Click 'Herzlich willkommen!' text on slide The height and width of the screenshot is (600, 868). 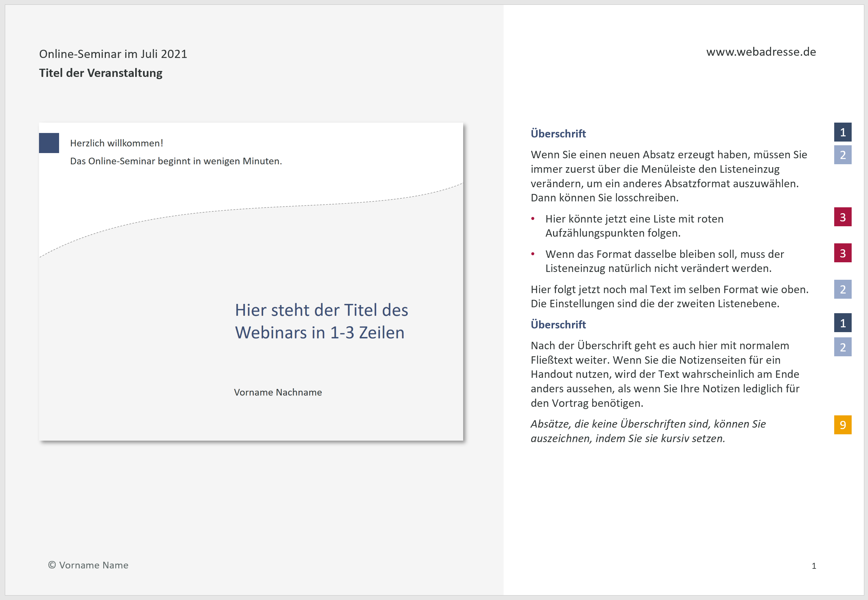[117, 143]
